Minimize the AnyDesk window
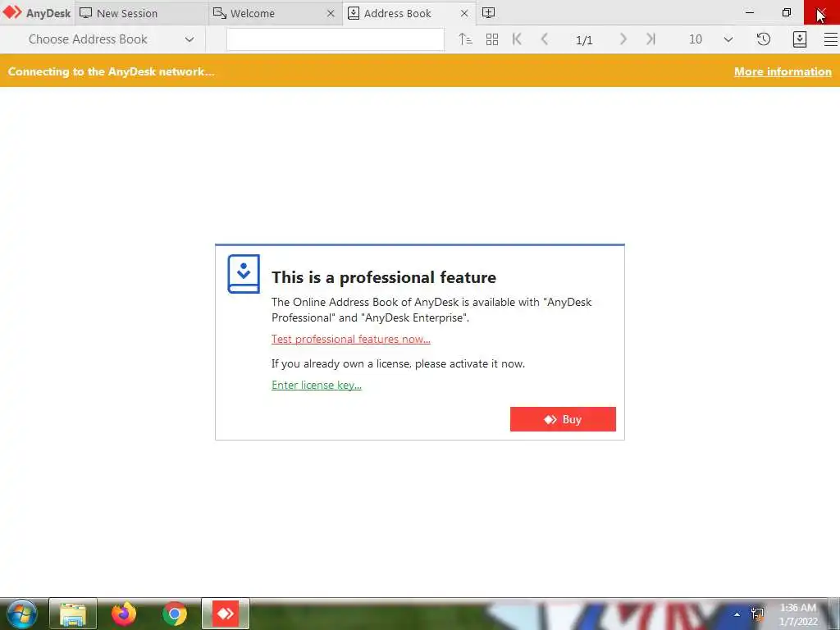 [x=750, y=12]
